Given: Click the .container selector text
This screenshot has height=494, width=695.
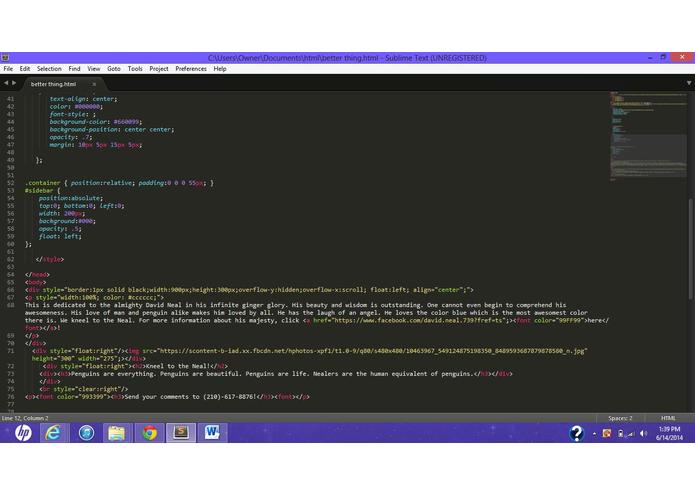Looking at the screenshot, I should 43,183.
